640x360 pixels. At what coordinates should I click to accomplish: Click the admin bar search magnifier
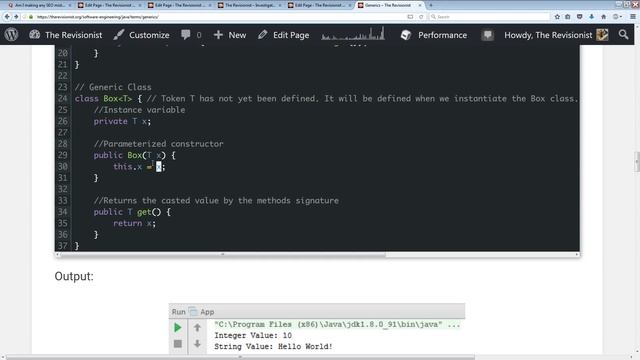tap(623, 35)
